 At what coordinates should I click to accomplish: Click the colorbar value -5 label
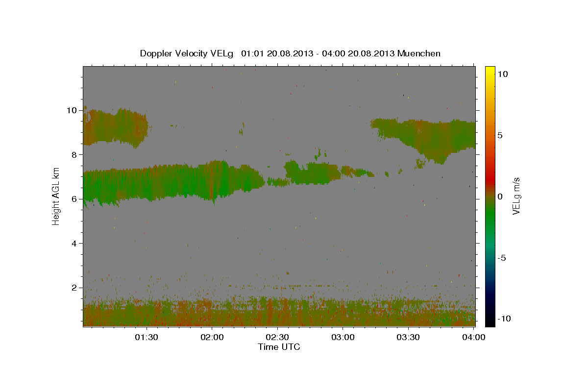point(501,258)
